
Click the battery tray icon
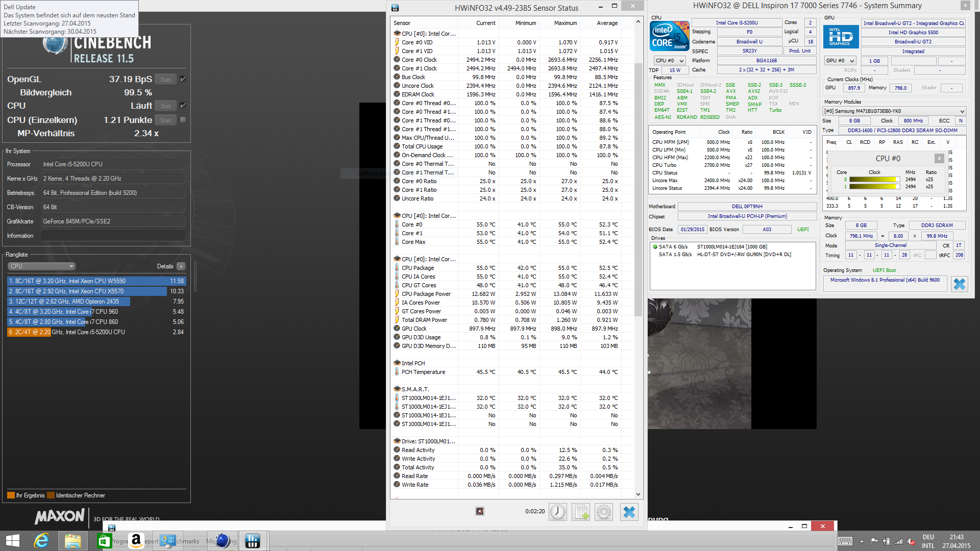[x=887, y=541]
